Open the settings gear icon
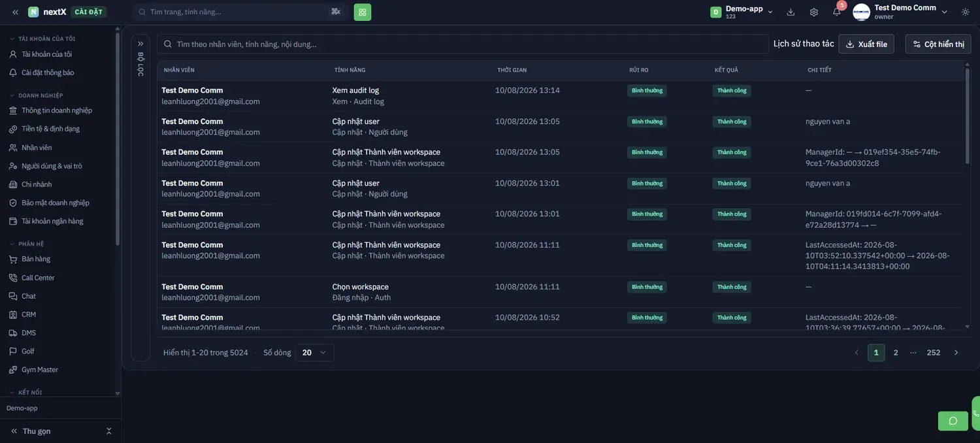Image resolution: width=980 pixels, height=443 pixels. [x=814, y=12]
